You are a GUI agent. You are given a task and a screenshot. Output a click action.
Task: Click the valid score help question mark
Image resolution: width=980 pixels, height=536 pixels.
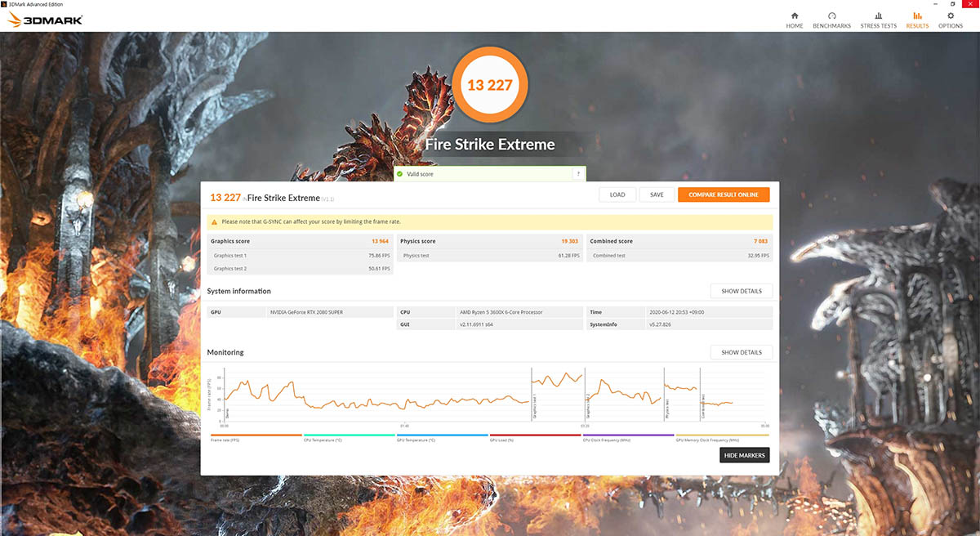tap(578, 173)
